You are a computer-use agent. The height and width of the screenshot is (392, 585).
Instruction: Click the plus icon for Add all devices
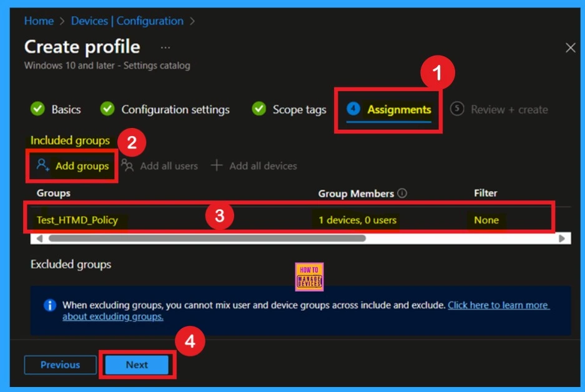[217, 165]
